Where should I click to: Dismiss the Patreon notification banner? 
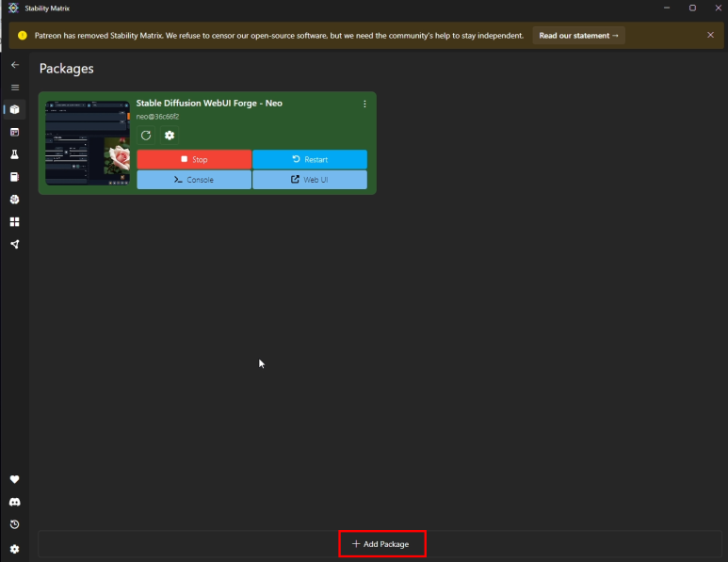(x=710, y=35)
